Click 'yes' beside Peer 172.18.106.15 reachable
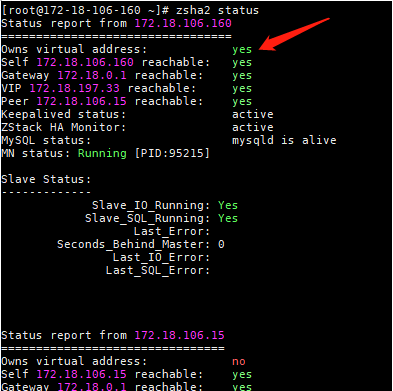The image size is (393, 391). 242,102
